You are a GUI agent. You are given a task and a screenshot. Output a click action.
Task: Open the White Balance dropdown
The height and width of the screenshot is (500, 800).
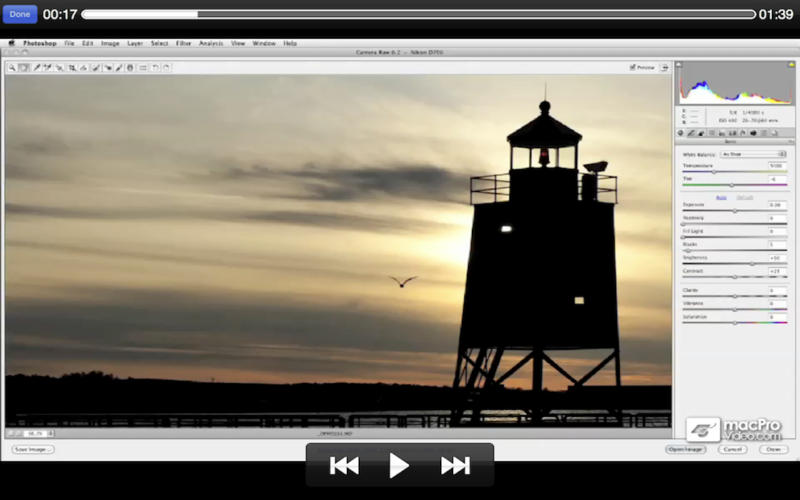(x=753, y=154)
